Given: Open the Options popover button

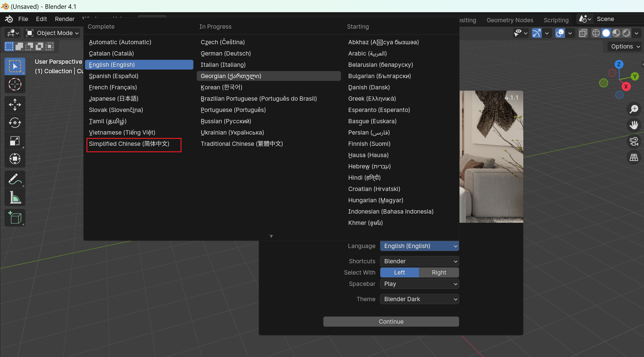Looking at the screenshot, I should 625,46.
